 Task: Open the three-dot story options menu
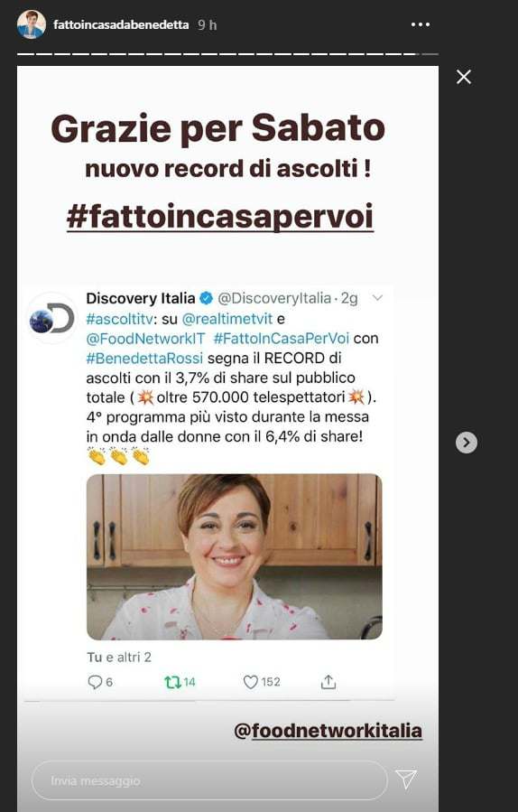421,25
